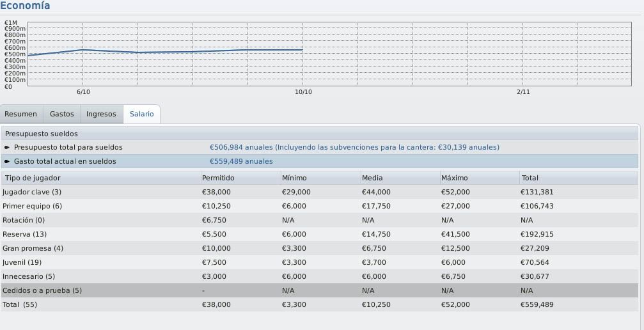Open the Gastos tab
The width and height of the screenshot is (644, 330).
pos(61,114)
